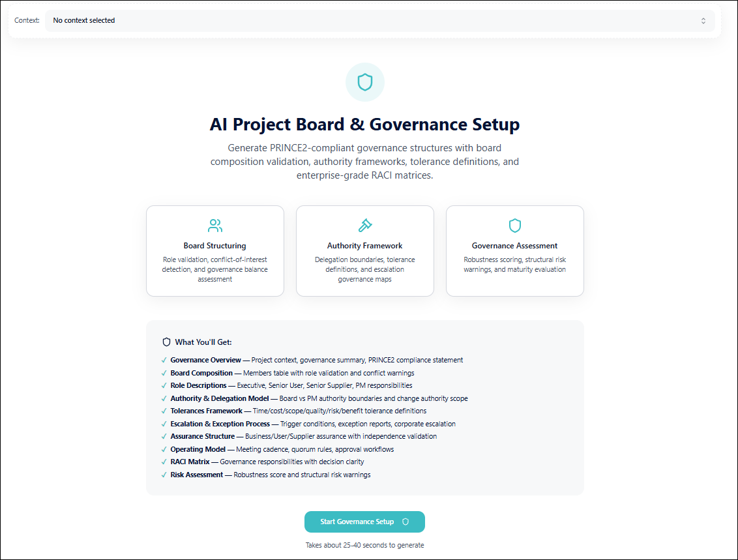Click the Authority Framework gavel icon
738x560 pixels.
365,226
